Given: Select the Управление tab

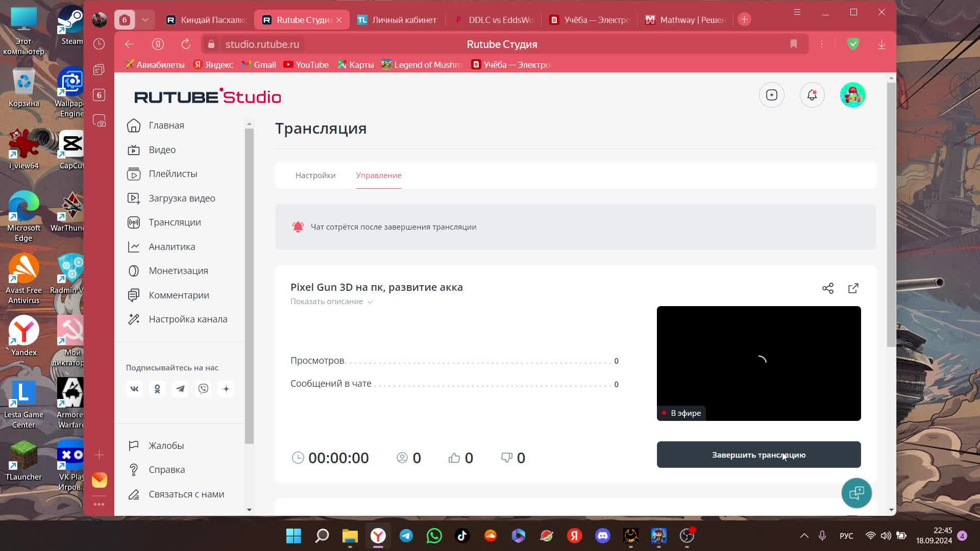Looking at the screenshot, I should pyautogui.click(x=379, y=176).
